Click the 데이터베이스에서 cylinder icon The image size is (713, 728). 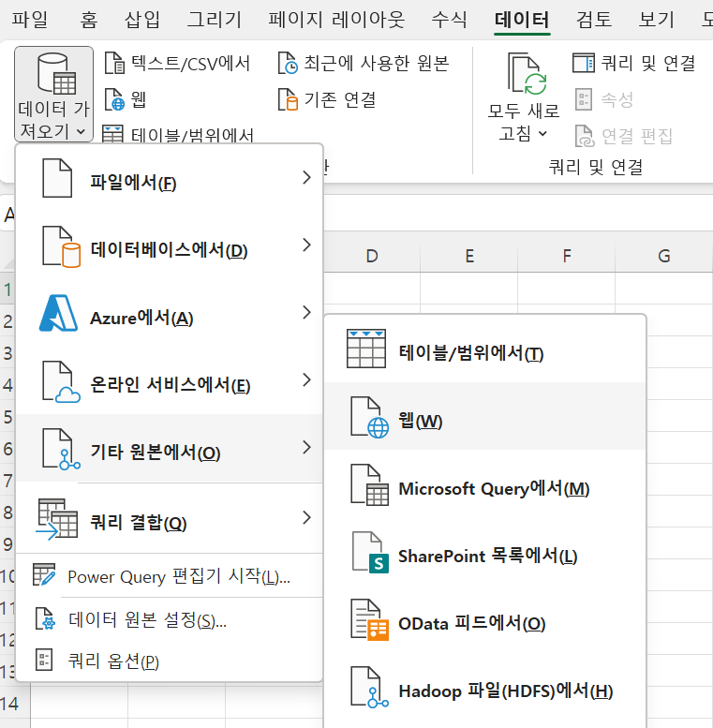tap(61, 246)
